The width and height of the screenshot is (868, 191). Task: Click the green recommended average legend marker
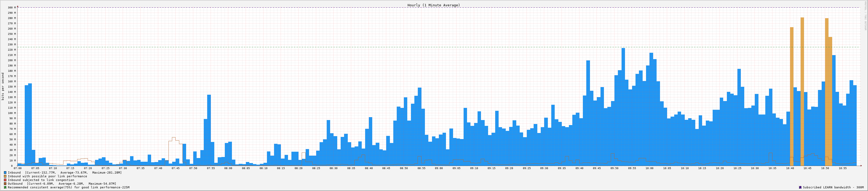(5, 187)
